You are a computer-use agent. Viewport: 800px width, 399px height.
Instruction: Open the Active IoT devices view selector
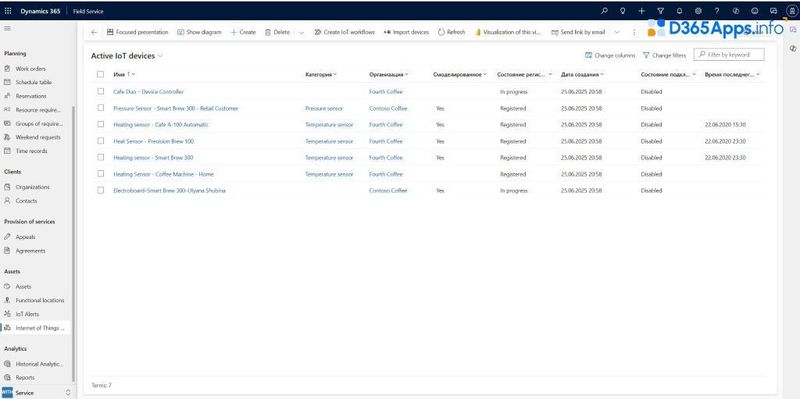pyautogui.click(x=127, y=56)
